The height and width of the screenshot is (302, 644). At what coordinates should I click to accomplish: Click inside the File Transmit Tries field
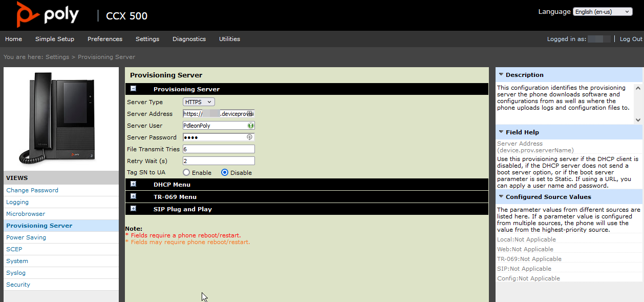[x=219, y=149]
